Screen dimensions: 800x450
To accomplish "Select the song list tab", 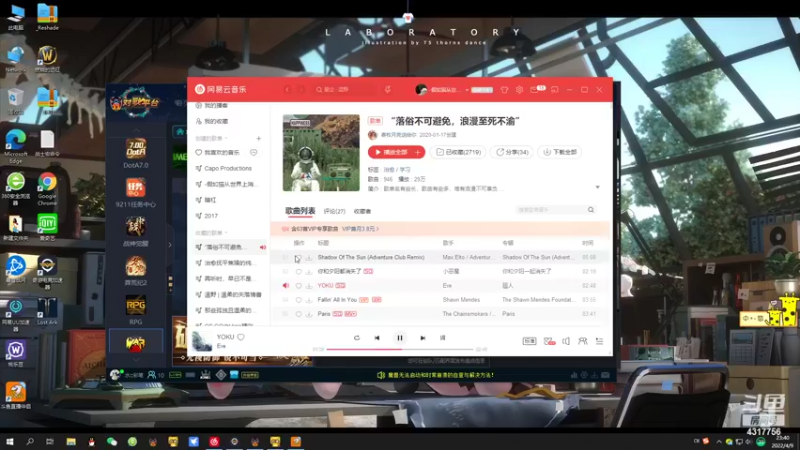I will tap(300, 211).
